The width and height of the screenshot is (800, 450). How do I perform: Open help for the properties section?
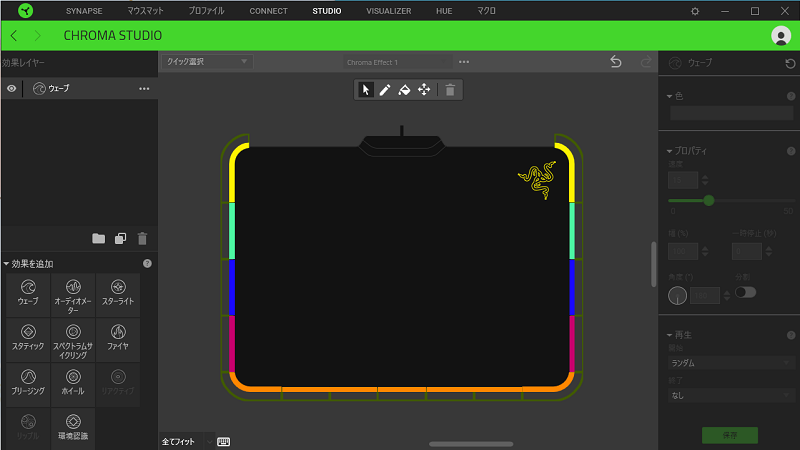tap(791, 151)
